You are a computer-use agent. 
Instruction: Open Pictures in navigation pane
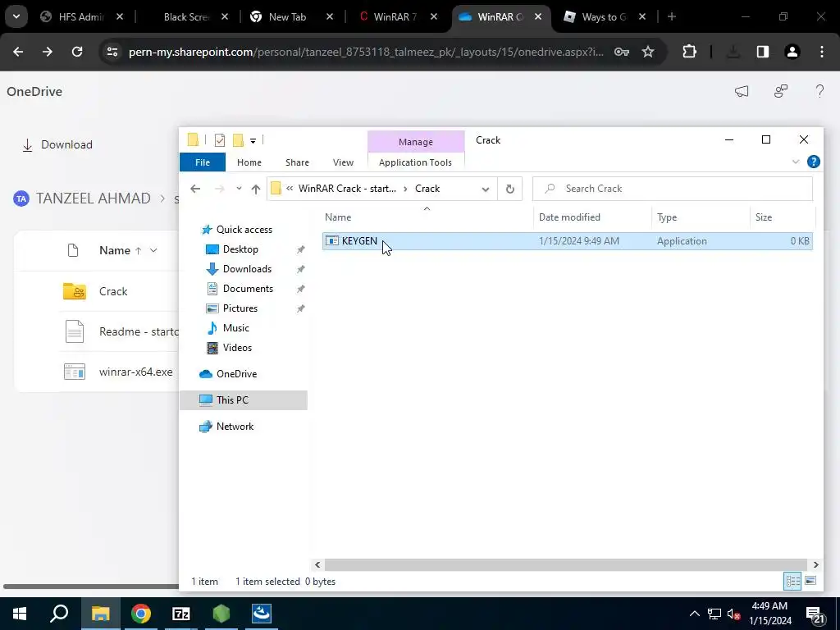[x=240, y=308]
